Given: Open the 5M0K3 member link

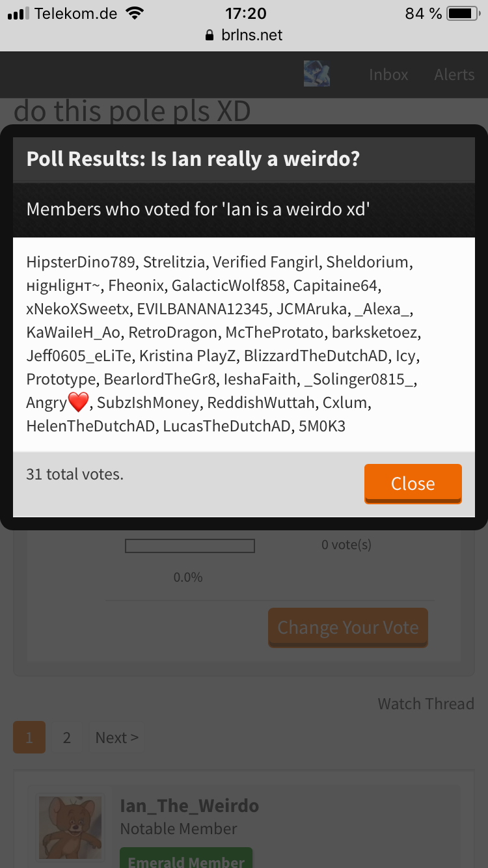Looking at the screenshot, I should coord(322,426).
